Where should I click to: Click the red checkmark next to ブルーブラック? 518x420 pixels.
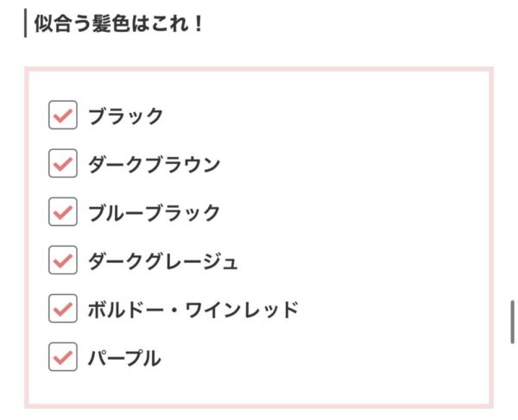(63, 212)
